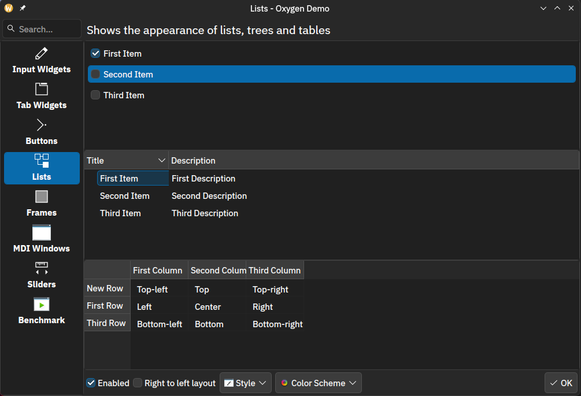Click the table's top-left corner button

(107, 270)
